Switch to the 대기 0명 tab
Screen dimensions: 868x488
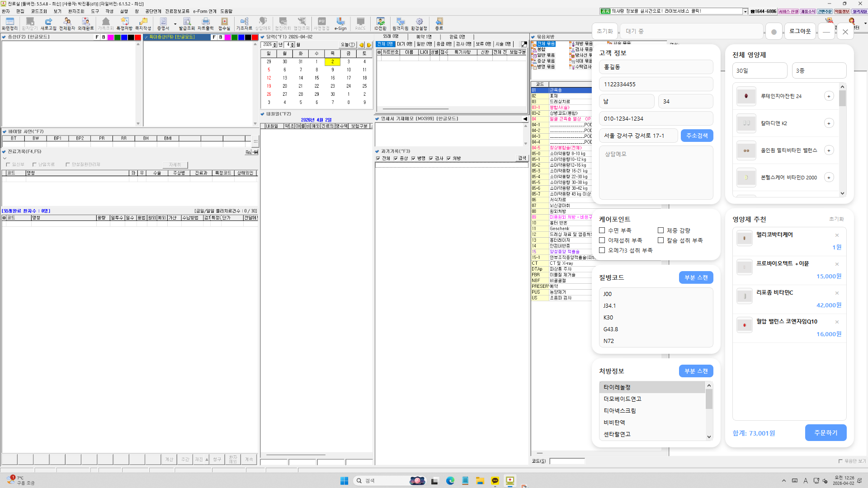pyautogui.click(x=405, y=44)
